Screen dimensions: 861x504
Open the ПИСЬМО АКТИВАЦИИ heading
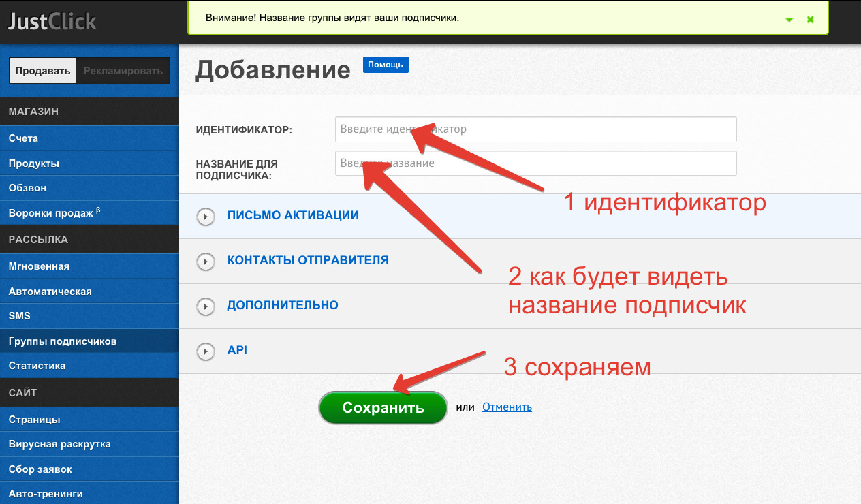[x=293, y=215]
